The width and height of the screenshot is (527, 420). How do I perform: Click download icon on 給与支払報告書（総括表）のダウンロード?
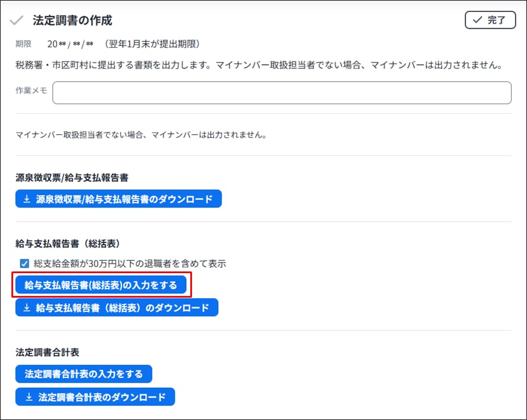(26, 308)
